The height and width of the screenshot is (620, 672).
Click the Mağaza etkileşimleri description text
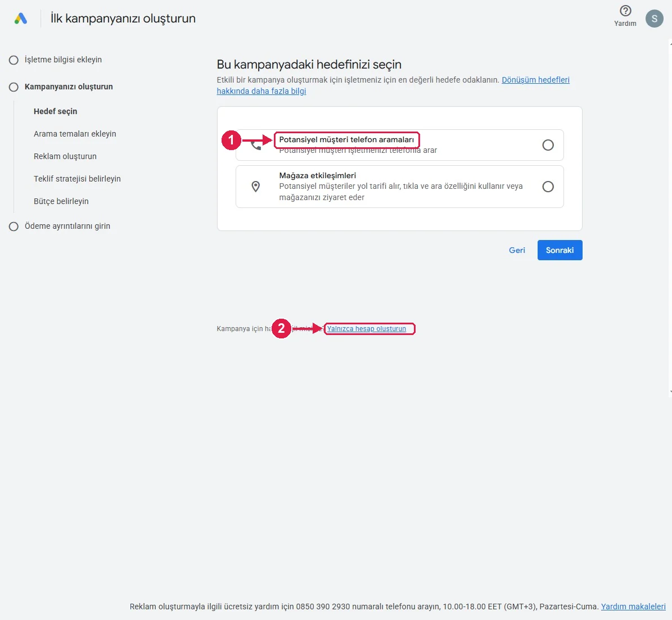coord(401,192)
